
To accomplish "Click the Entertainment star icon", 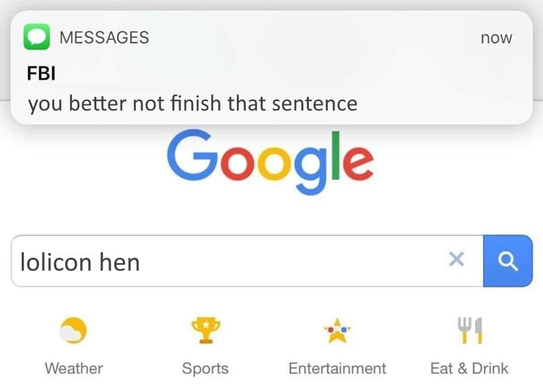I will click(337, 331).
